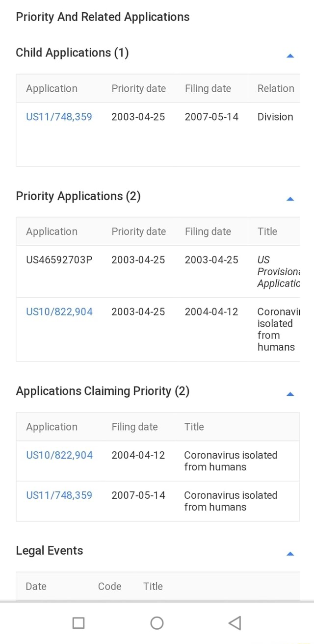Collapse the Priority Applications section arrow
314x644 pixels.
pyautogui.click(x=290, y=199)
